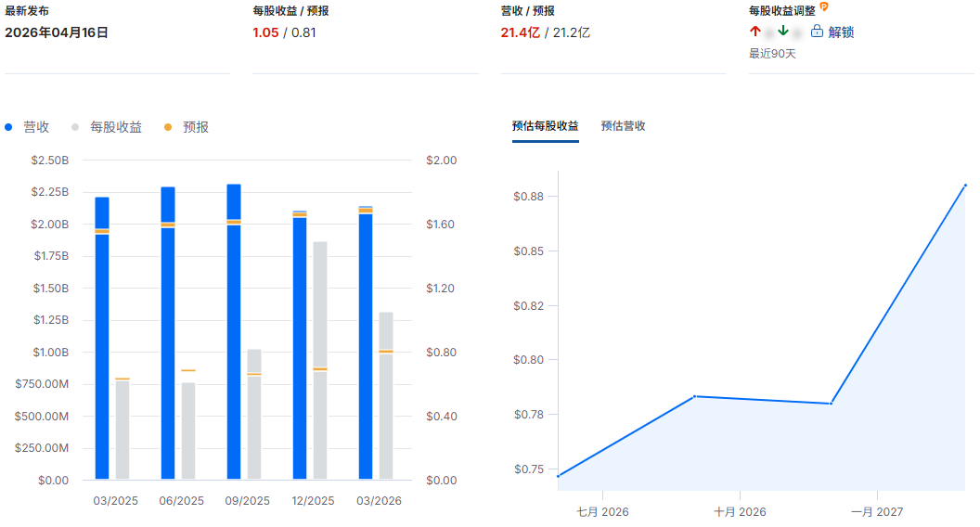Viewport: 980px width, 527px height.
Task: Click the 09/2025 x-axis label
Action: (248, 501)
